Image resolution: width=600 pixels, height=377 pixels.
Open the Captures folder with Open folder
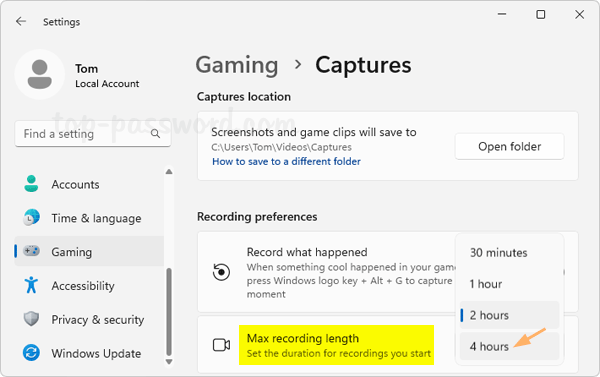point(509,147)
